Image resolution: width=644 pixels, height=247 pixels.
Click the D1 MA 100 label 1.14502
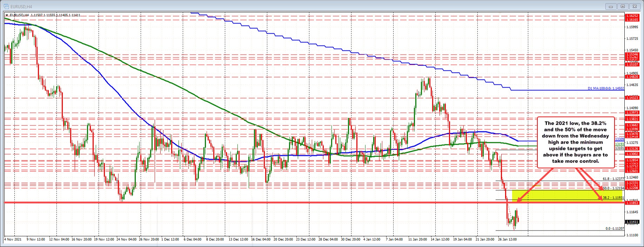[x=606, y=89]
